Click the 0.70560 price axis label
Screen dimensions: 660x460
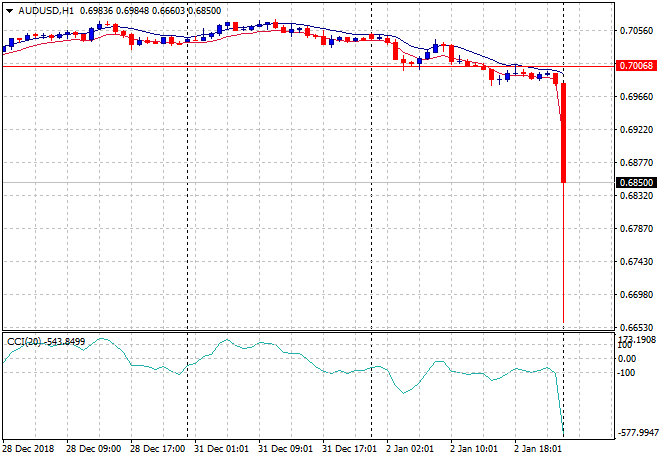[x=637, y=31]
